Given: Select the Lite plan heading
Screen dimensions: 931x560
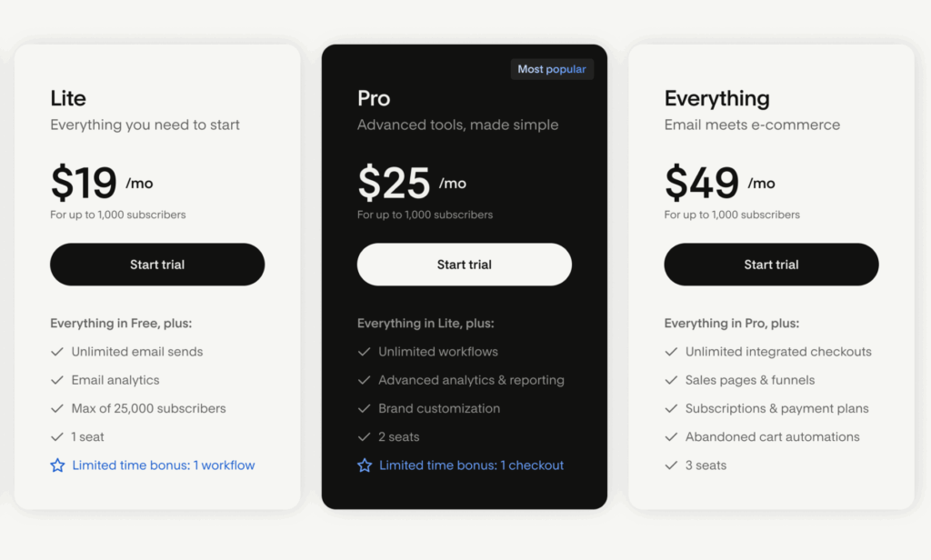Looking at the screenshot, I should click(68, 98).
